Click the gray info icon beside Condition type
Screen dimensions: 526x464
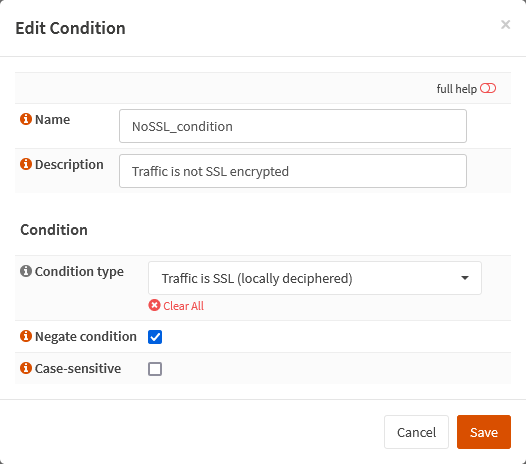(26, 271)
